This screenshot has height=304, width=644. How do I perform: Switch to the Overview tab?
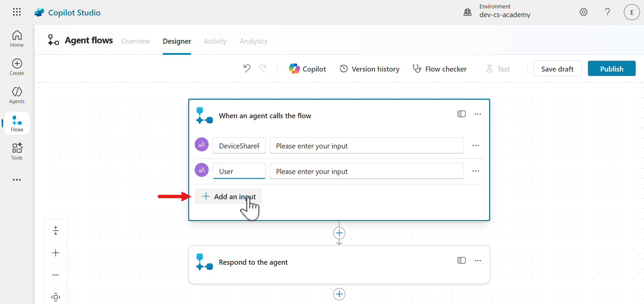(136, 41)
